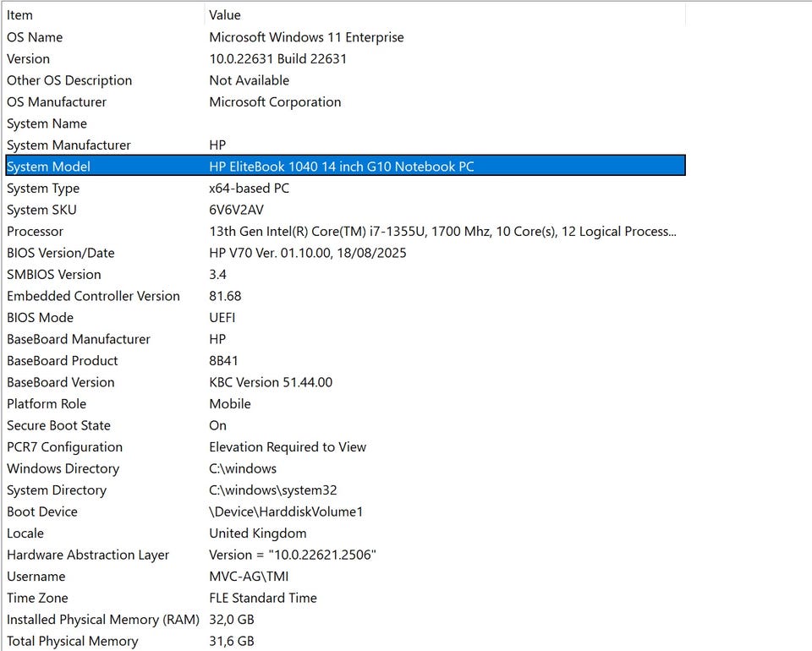Select the Username row
Image resolution: width=812 pixels, height=651 pixels.
click(345, 577)
